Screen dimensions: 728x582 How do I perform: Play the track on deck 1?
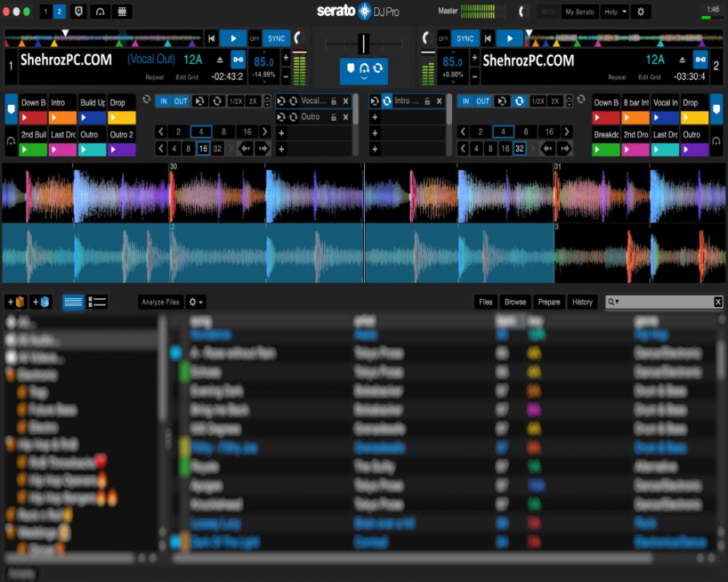233,38
